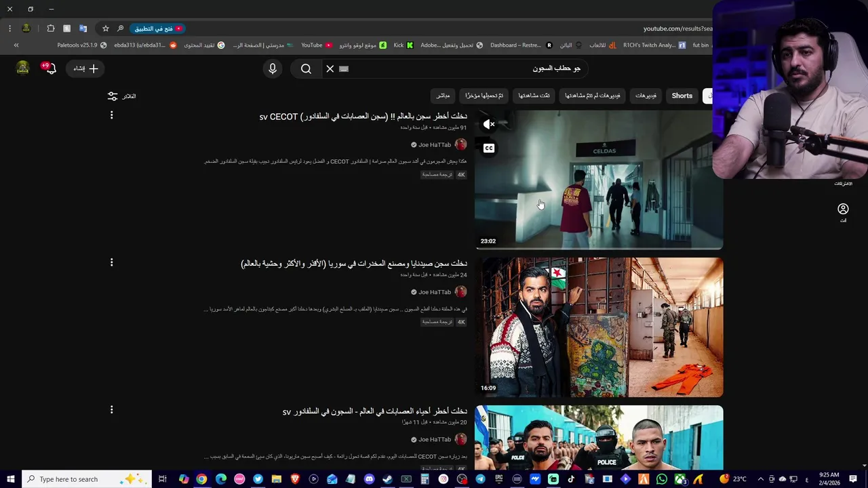Screen dimensions: 868x488
Task: Open the دخلت سجن صيدنايا video title
Action: [354, 264]
